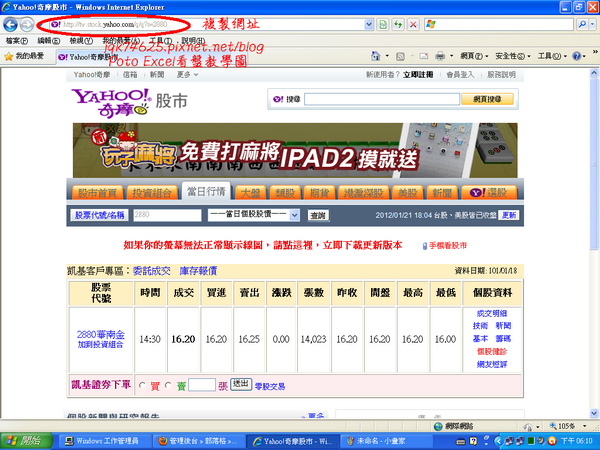This screenshot has height=450, width=600.
Task: Click the search magnifier icon in toolbar
Action: pos(582,24)
